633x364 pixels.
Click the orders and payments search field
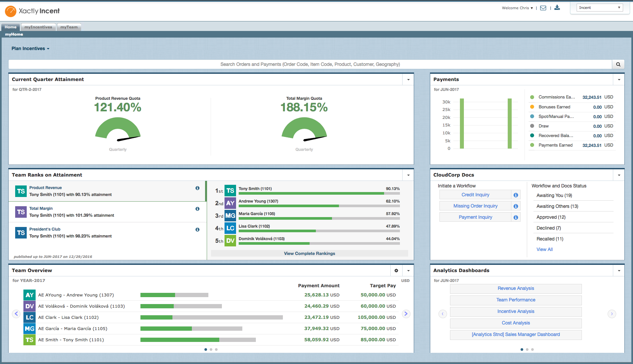310,65
